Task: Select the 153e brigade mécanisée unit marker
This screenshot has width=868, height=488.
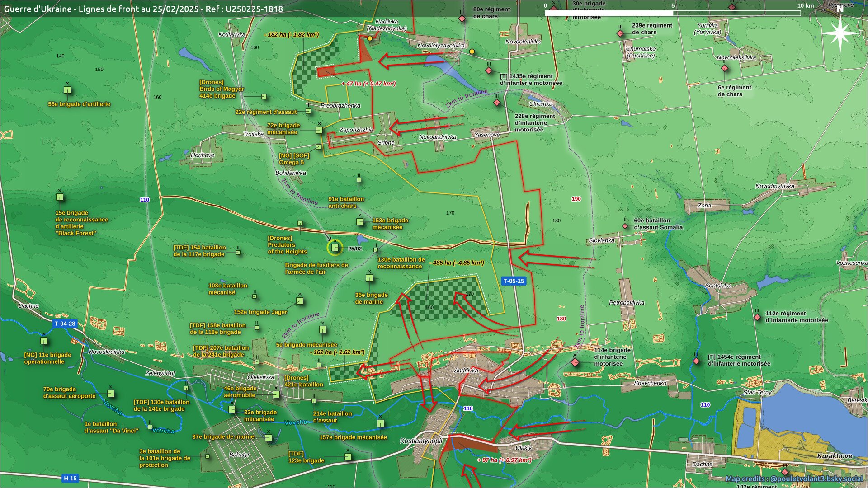Action: coord(360,222)
